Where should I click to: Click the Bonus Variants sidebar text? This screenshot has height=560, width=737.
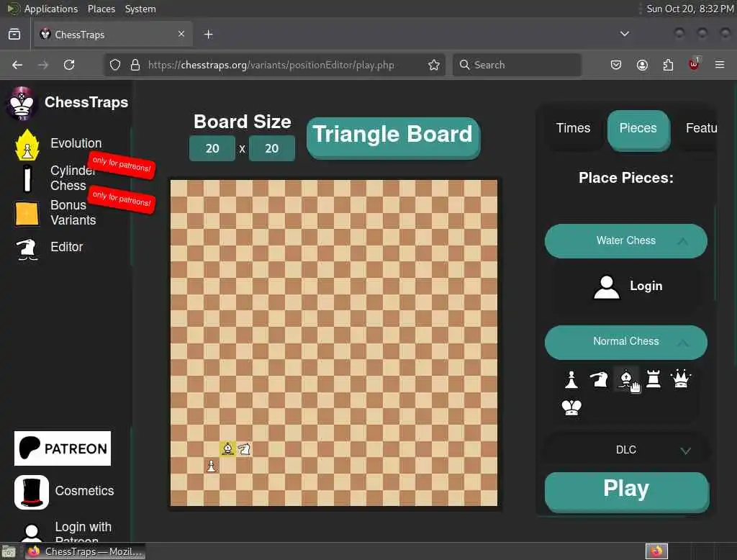(x=73, y=213)
